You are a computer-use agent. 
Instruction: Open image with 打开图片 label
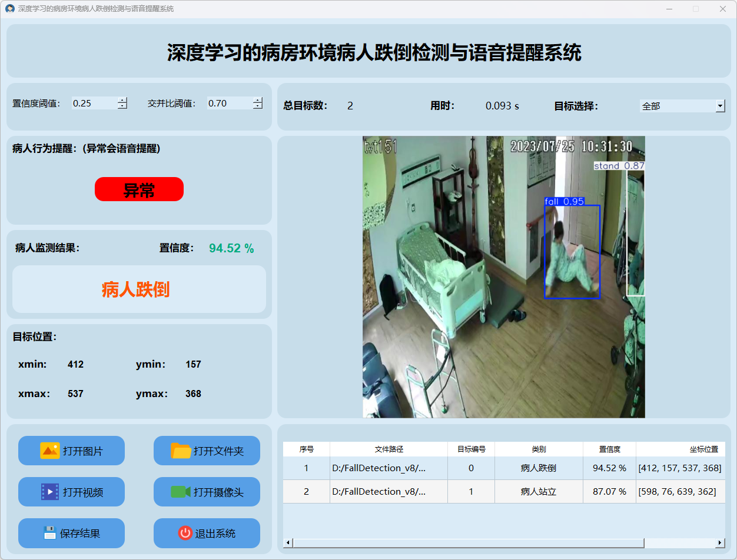pos(83,451)
